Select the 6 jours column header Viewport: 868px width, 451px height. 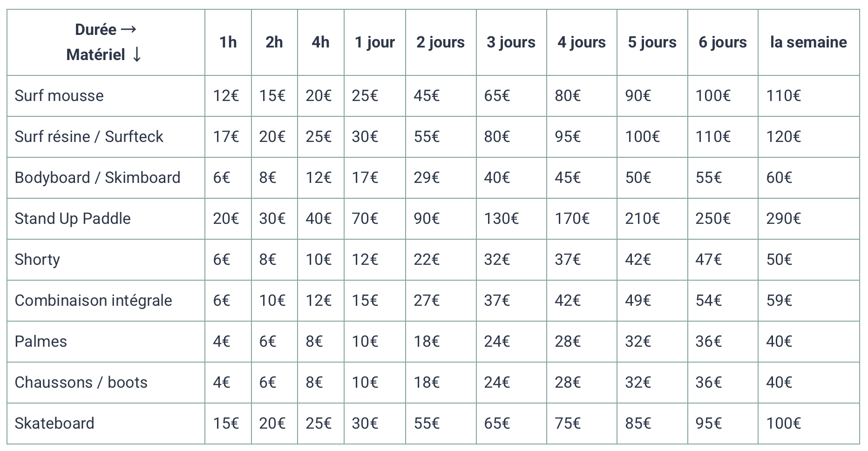pos(722,42)
